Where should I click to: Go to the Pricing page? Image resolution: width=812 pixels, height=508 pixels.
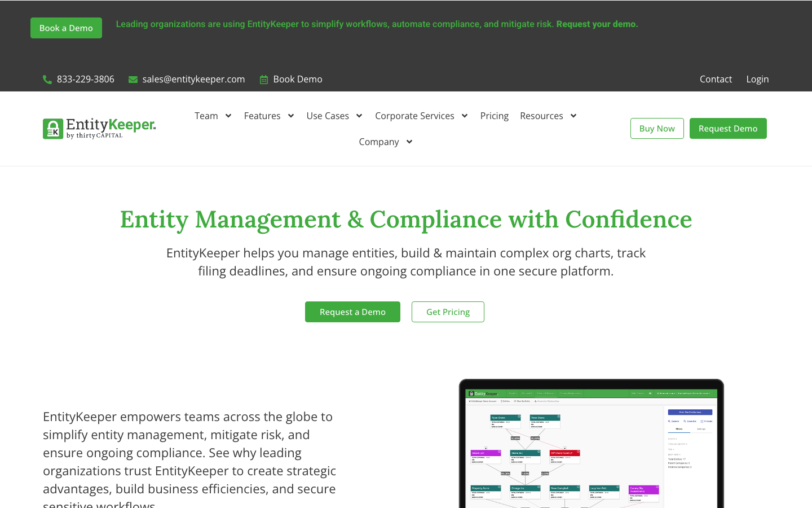(495, 116)
